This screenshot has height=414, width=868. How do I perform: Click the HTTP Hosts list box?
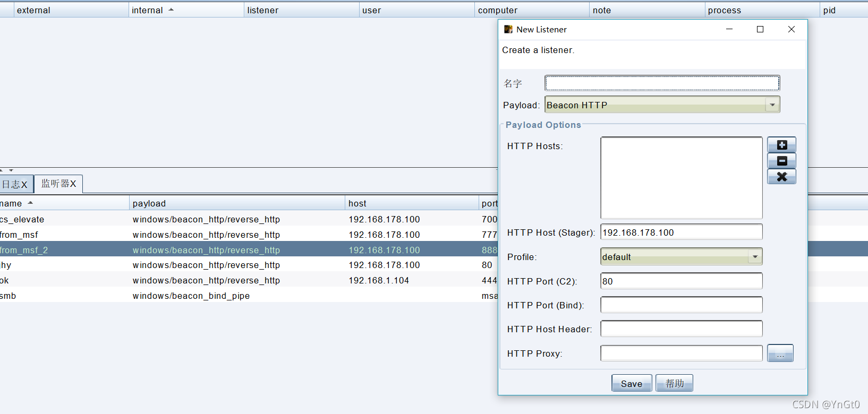tap(682, 178)
